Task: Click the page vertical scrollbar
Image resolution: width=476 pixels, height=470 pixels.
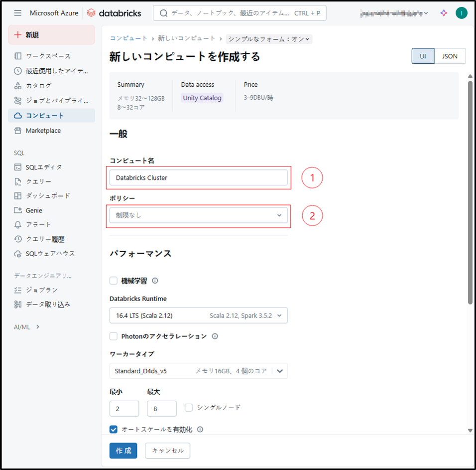Action: click(470, 189)
